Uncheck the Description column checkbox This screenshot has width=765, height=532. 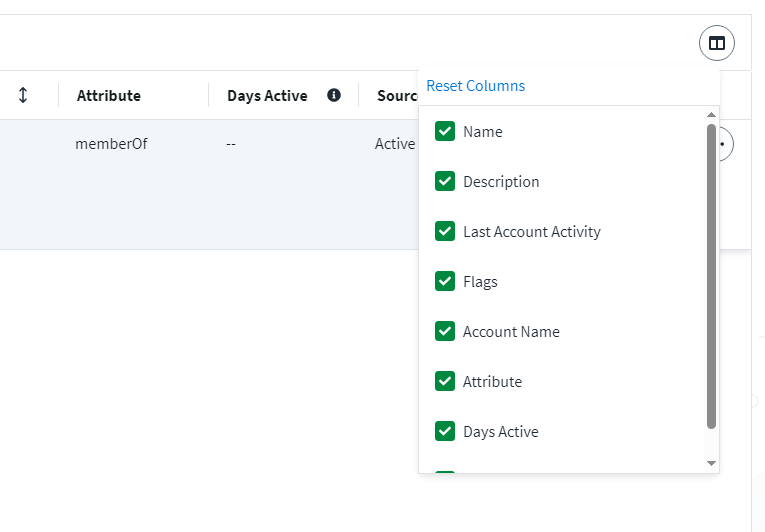[445, 181]
